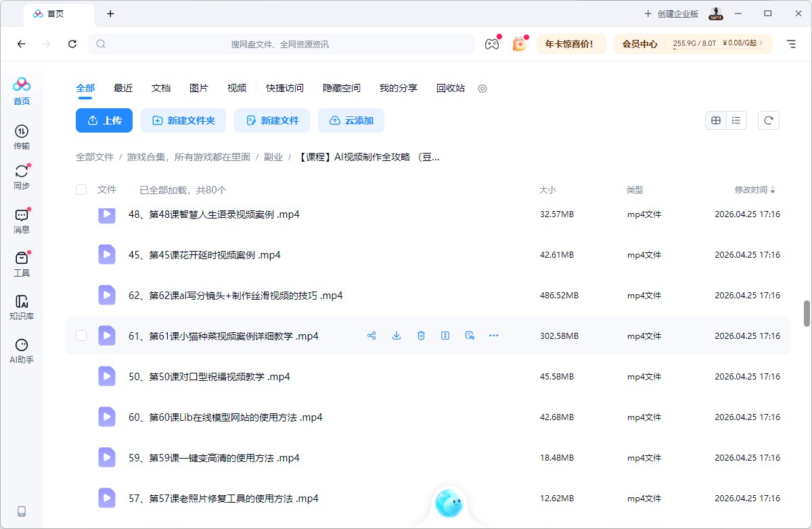Click rename icon on 第61课 row
This screenshot has height=529, width=812.
click(x=445, y=336)
